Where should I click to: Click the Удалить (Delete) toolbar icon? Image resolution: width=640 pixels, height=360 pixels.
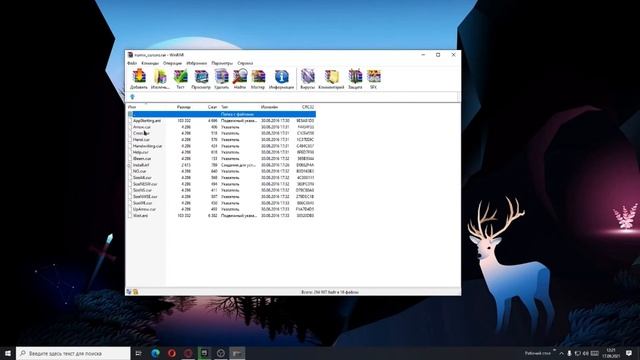click(x=222, y=79)
